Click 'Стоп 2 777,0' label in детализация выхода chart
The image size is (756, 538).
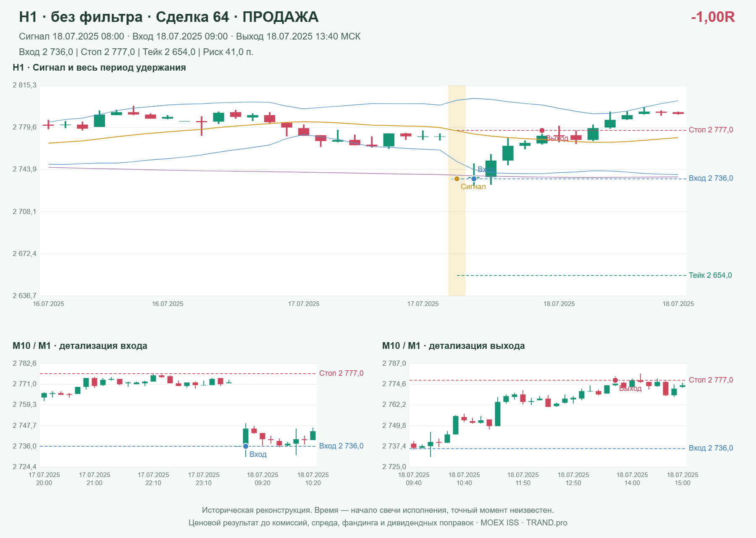711,380
